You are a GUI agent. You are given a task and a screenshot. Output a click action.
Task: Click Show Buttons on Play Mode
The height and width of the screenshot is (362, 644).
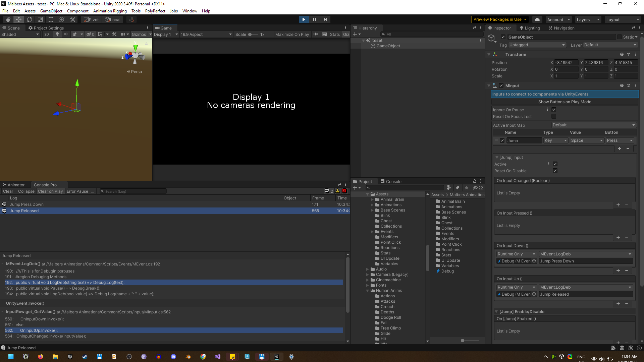click(x=565, y=102)
